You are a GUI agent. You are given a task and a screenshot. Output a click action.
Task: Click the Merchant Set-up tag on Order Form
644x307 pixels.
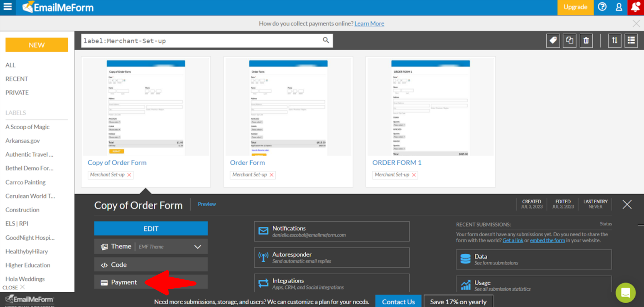tap(250, 175)
